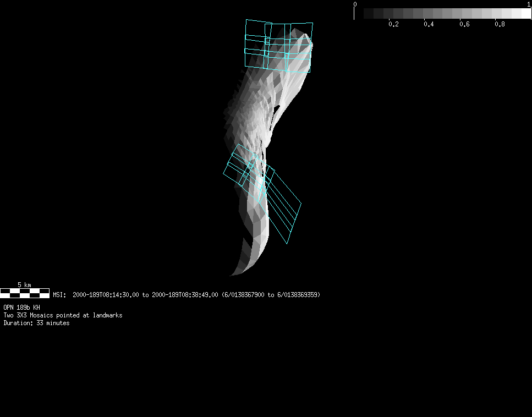Select the lower-right cyan footprint rectangle
Image resolution: width=532 pixels, height=417 pixels.
281,204
